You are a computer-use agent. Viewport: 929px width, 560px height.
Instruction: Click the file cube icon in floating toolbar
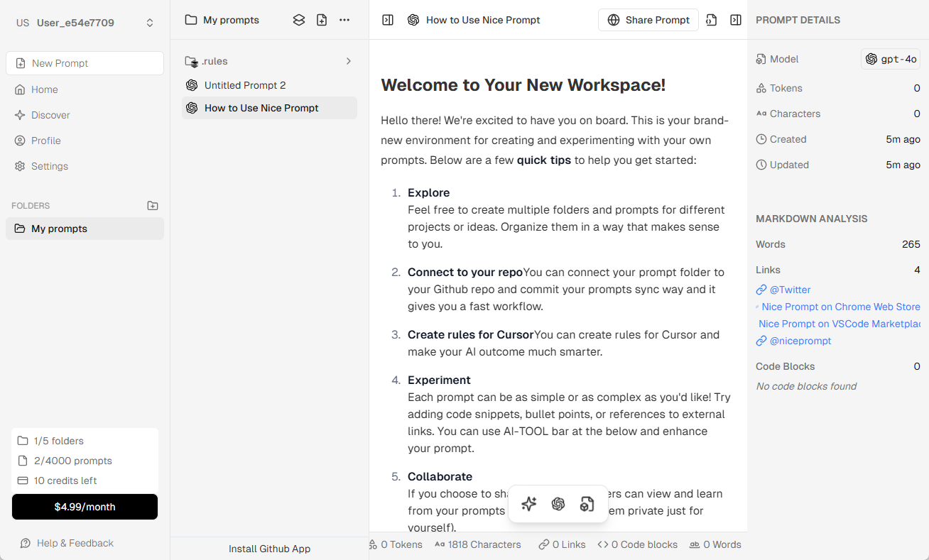tap(587, 504)
